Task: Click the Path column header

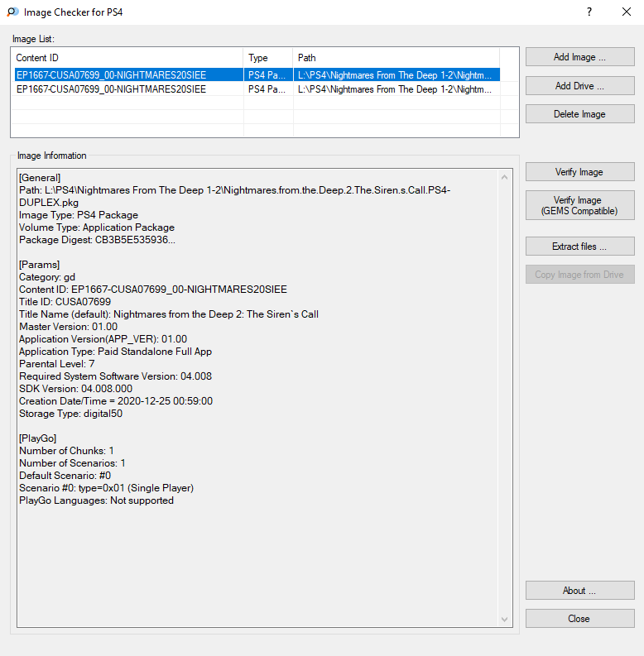Action: tap(396, 58)
